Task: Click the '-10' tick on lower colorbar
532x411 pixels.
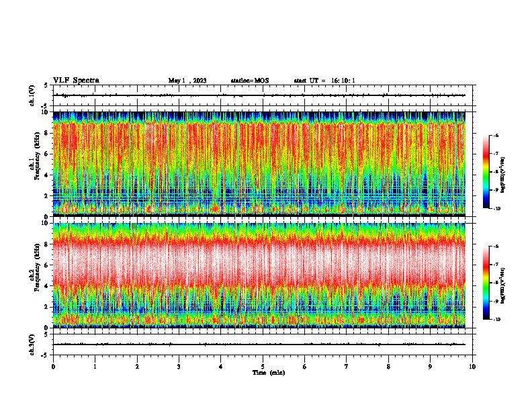Action: (497, 320)
